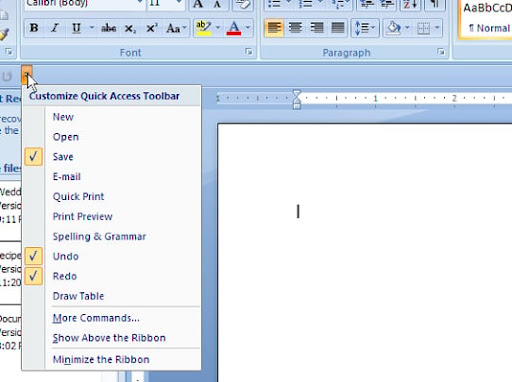The image size is (512, 382).
Task: Open the Paragraph dialog launcher
Action: (441, 51)
